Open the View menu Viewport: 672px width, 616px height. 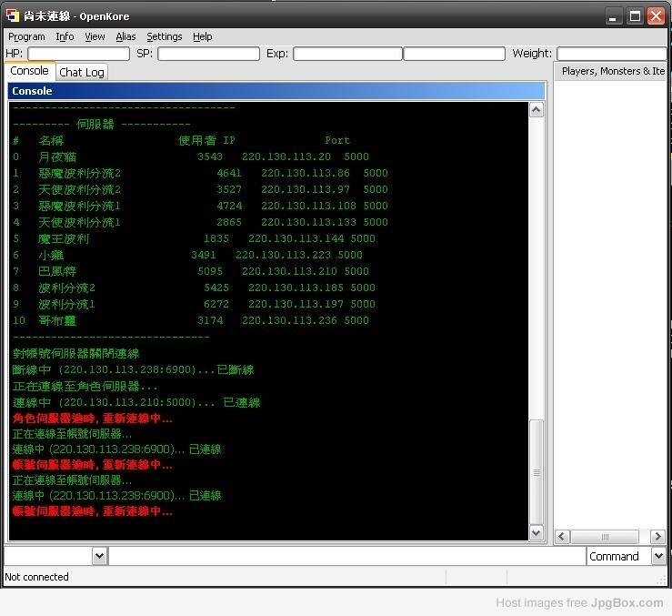pyautogui.click(x=95, y=37)
